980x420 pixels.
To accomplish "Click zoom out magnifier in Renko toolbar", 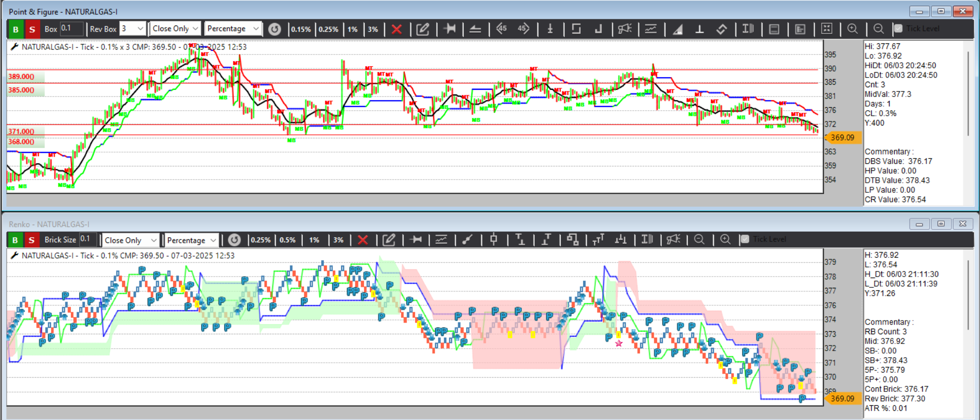I will [x=699, y=239].
